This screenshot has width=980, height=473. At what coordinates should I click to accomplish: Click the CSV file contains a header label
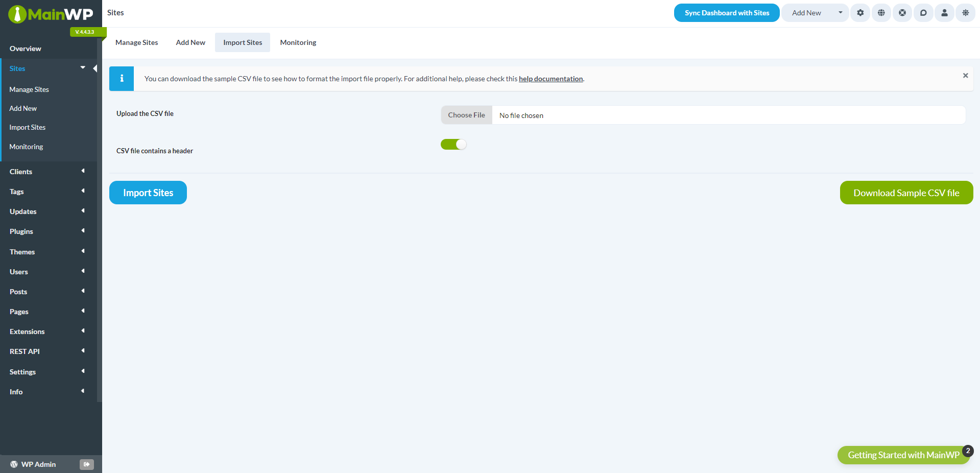coord(155,151)
